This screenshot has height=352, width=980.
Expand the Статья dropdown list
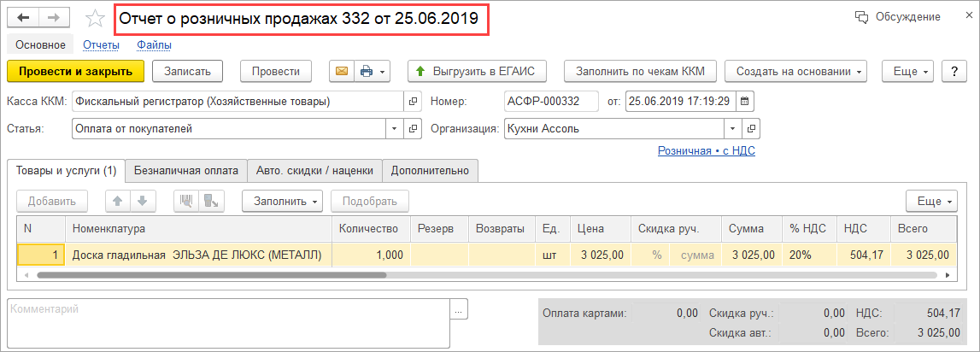(395, 129)
